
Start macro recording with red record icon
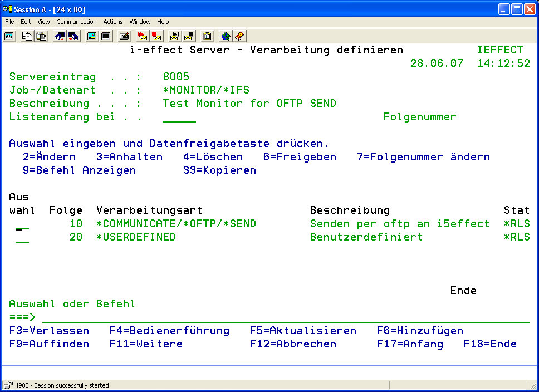tap(143, 36)
